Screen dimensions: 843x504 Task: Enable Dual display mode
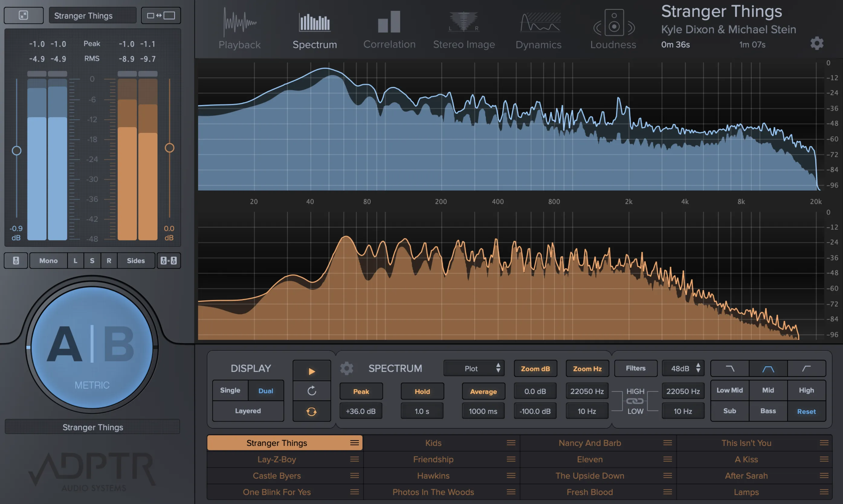(x=266, y=391)
